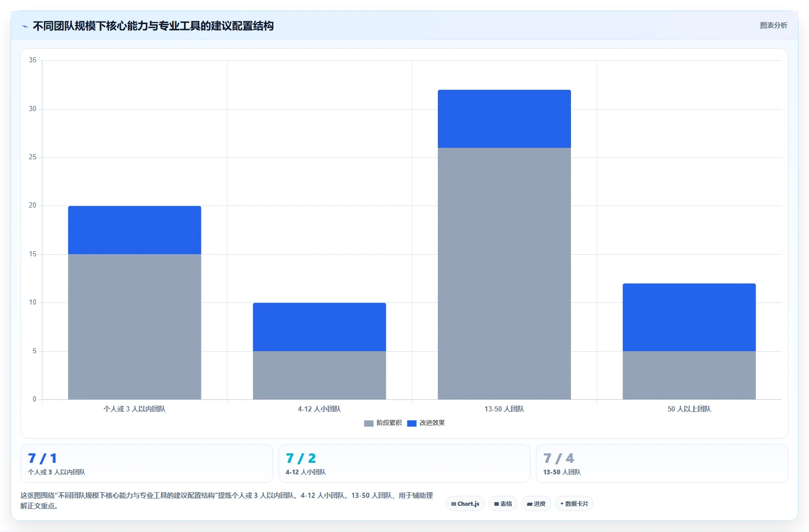
Task: Click the y-axis value 15
Action: [33, 254]
